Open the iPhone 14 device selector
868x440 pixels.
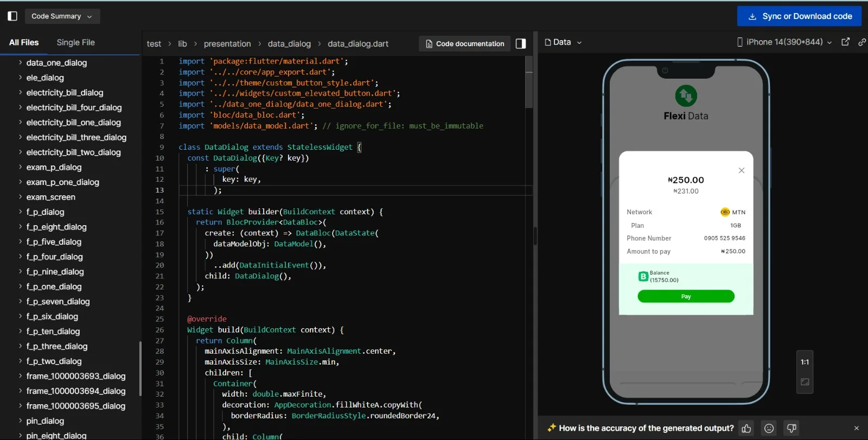point(784,42)
